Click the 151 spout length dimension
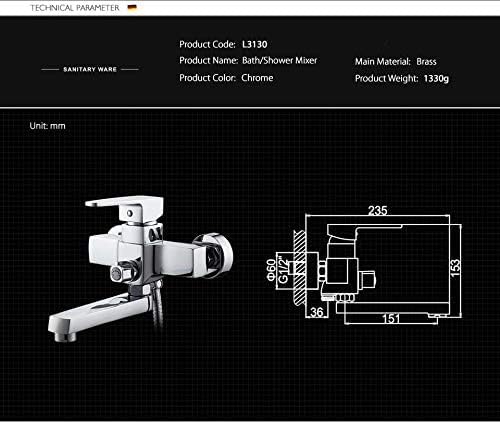This screenshot has width=500, height=422. pos(391,319)
